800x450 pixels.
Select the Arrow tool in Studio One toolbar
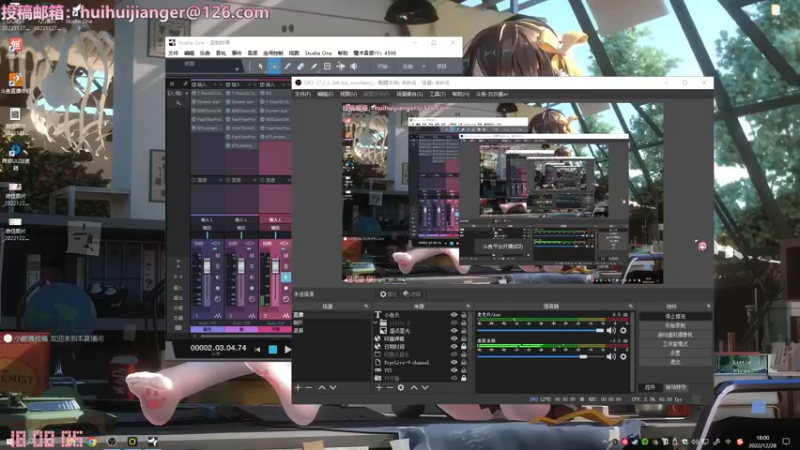pyautogui.click(x=261, y=66)
